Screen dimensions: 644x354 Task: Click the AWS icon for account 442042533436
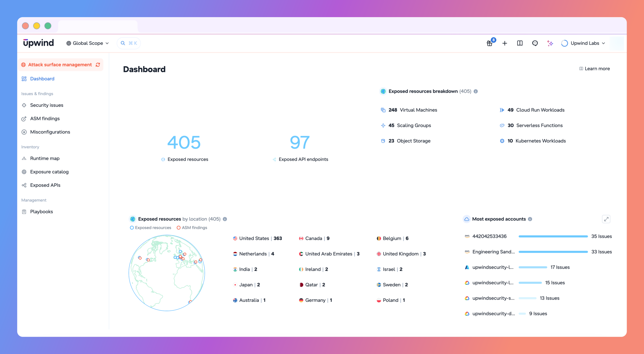point(467,236)
